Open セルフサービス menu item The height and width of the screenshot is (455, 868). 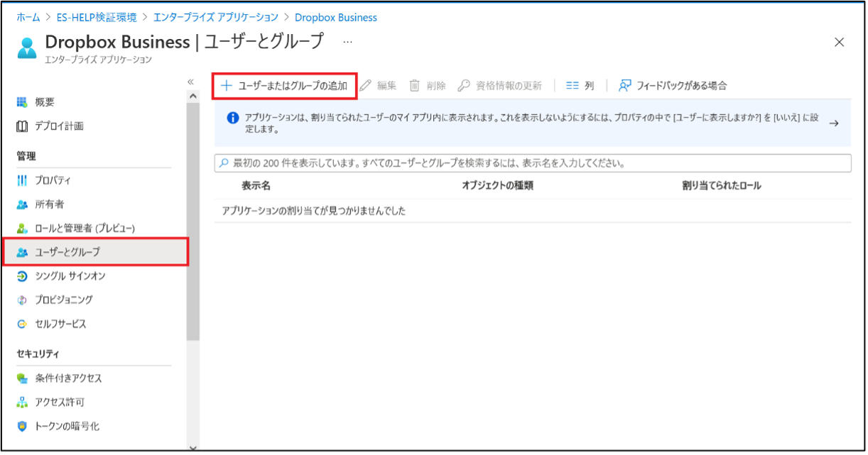(61, 324)
